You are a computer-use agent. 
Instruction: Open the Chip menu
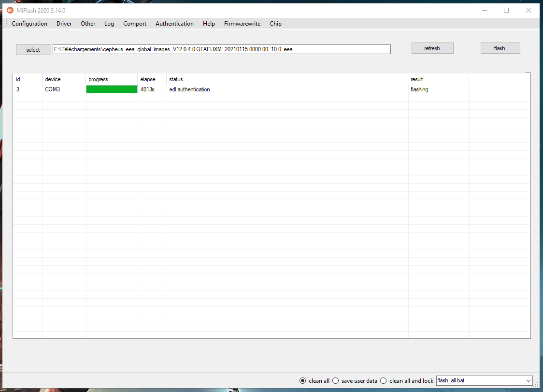276,24
